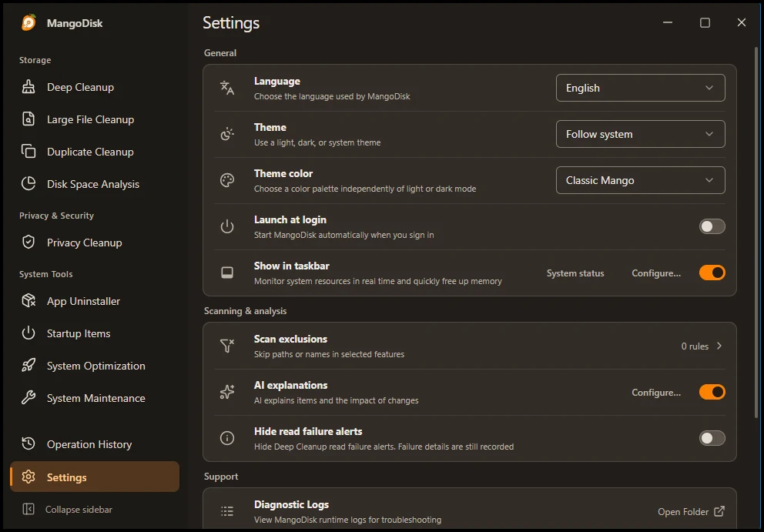Click the Scanning & analysis section header
This screenshot has width=764, height=532.
click(x=245, y=311)
